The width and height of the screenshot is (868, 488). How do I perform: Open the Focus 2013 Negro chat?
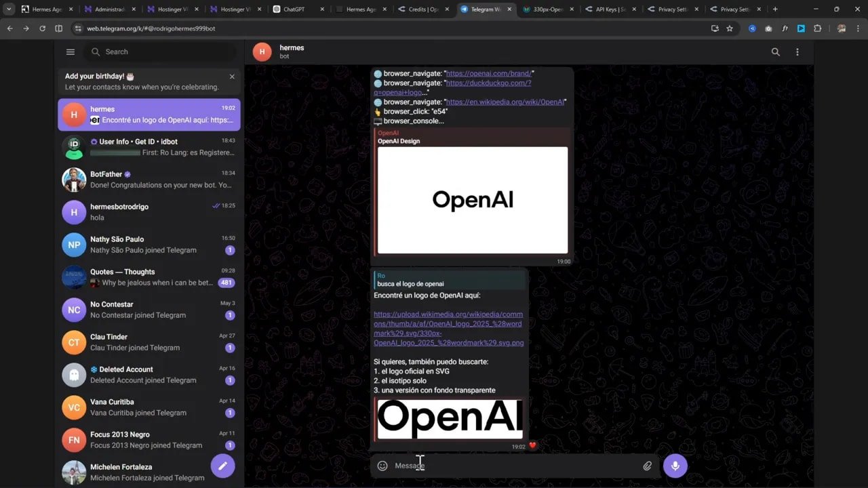tap(149, 440)
